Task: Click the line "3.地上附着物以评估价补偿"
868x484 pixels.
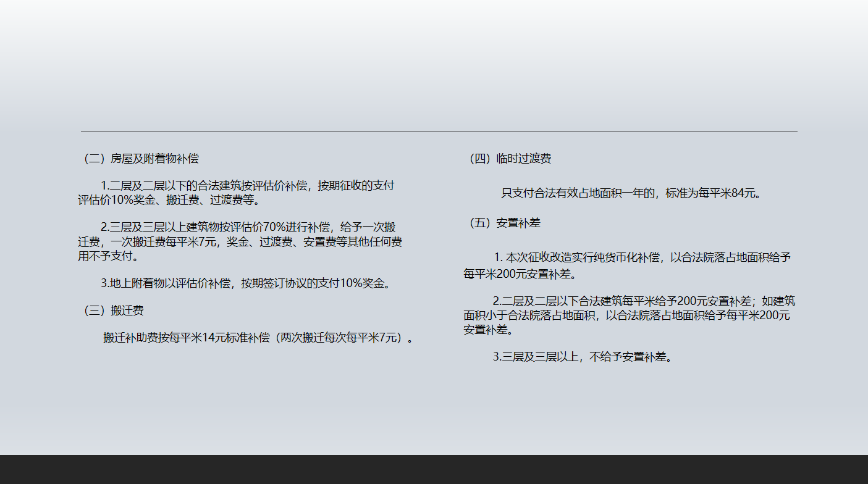Action: pyautogui.click(x=246, y=283)
